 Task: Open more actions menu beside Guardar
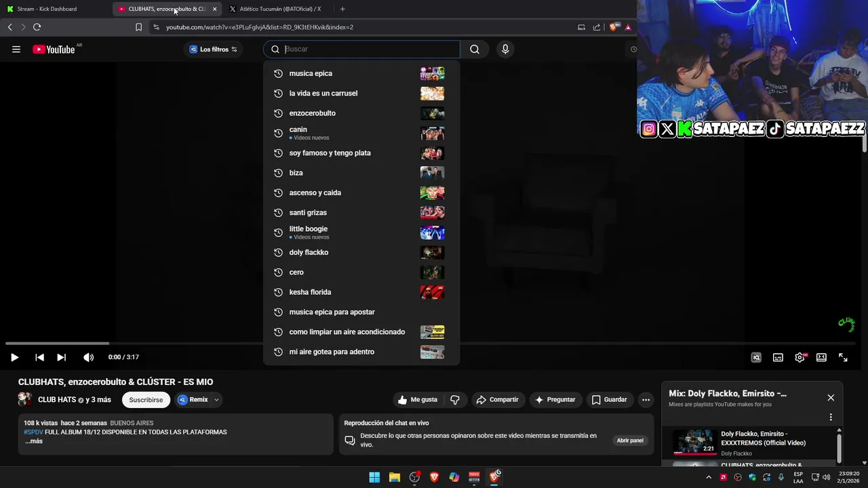click(646, 400)
